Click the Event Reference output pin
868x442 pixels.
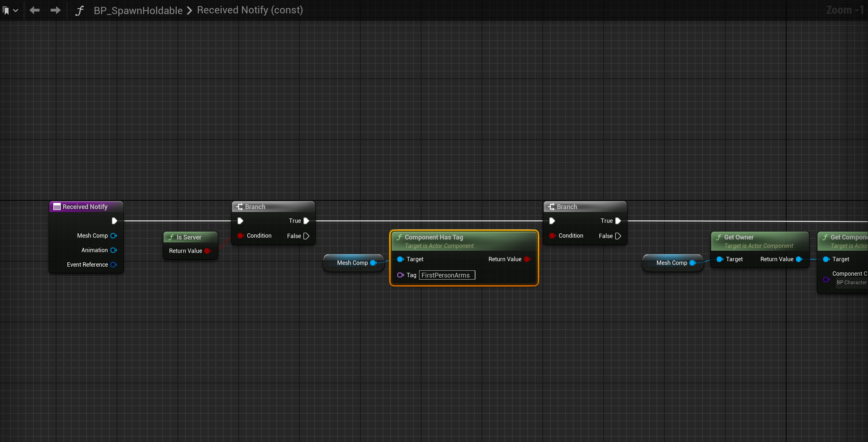[114, 264]
